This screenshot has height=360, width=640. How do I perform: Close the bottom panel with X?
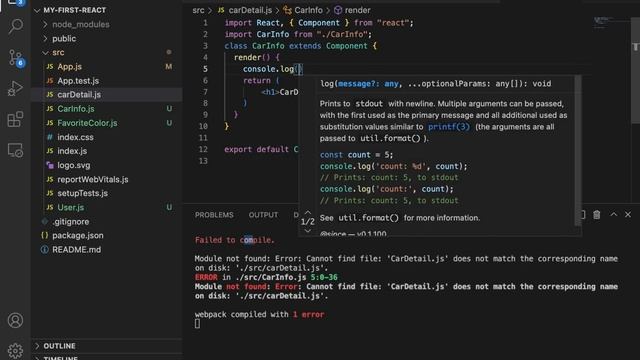pos(628,214)
